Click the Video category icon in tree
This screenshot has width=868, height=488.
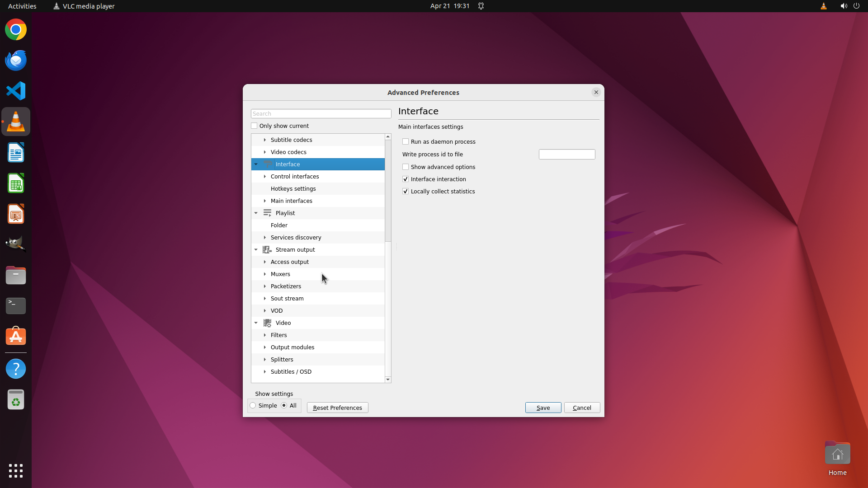pyautogui.click(x=267, y=323)
